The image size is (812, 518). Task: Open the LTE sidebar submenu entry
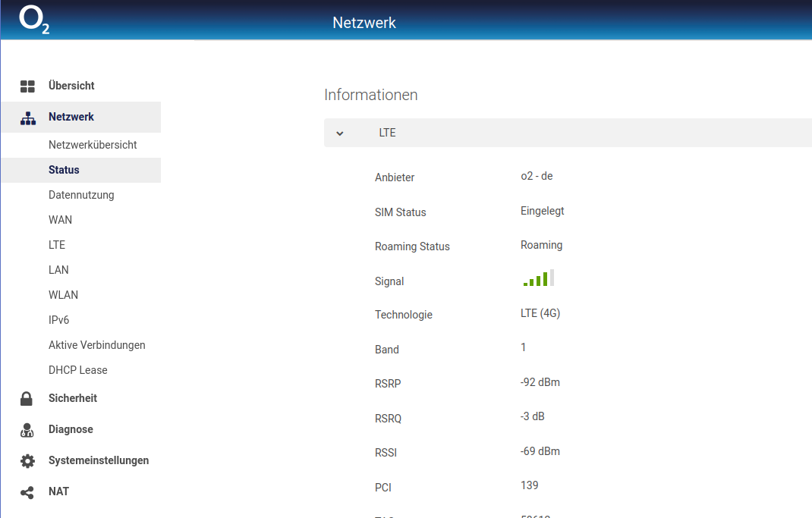(x=57, y=245)
